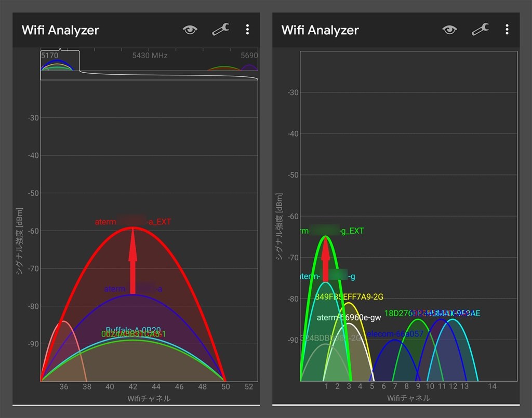
Task: Click the Wifiチャネル axis label in right graph
Action: (408, 398)
